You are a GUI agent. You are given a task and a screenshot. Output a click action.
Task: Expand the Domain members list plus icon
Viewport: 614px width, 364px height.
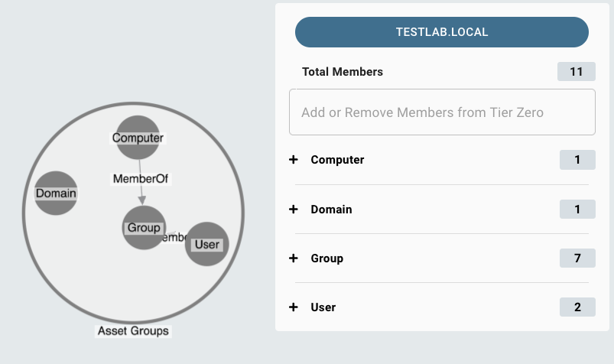(293, 209)
